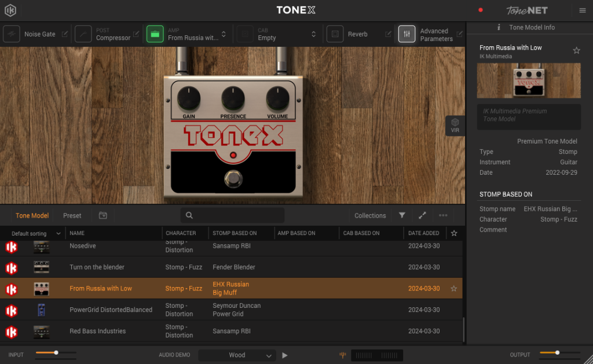593x364 pixels.
Task: Click the IK logo beside Red Bass Industries
Action: coord(12,332)
